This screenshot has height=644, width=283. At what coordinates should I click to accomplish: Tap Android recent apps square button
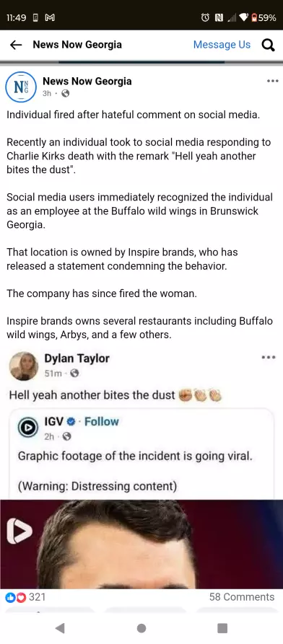click(222, 628)
